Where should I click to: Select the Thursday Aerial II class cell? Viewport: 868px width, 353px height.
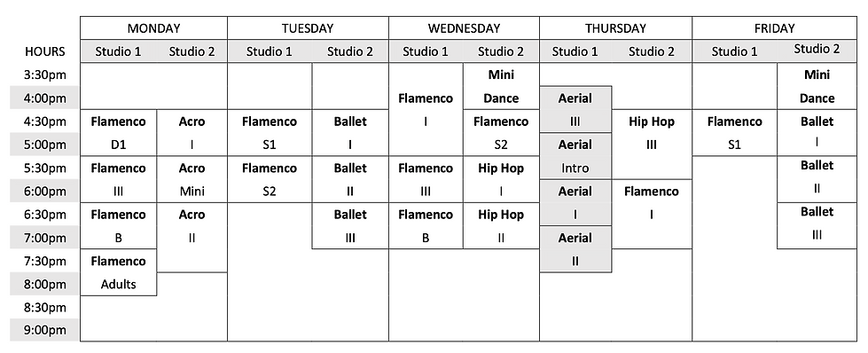[575, 249]
